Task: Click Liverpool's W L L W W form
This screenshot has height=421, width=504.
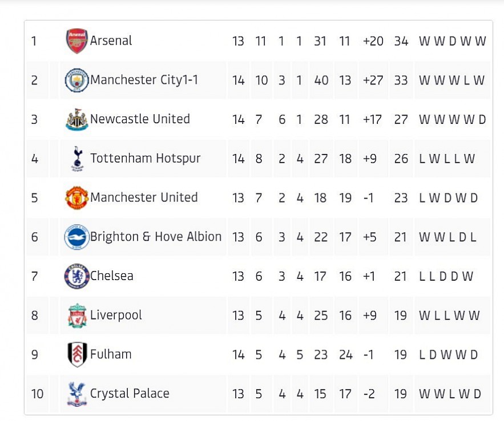Action: (x=449, y=315)
